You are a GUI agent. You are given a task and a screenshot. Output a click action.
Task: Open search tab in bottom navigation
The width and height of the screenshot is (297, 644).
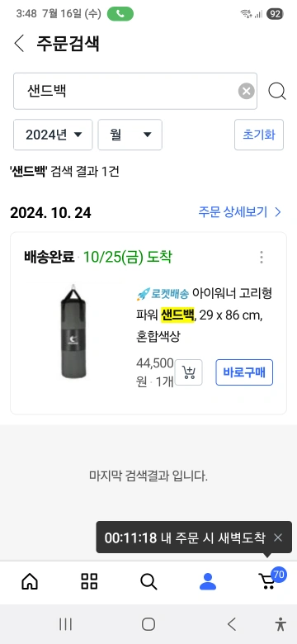click(x=148, y=581)
